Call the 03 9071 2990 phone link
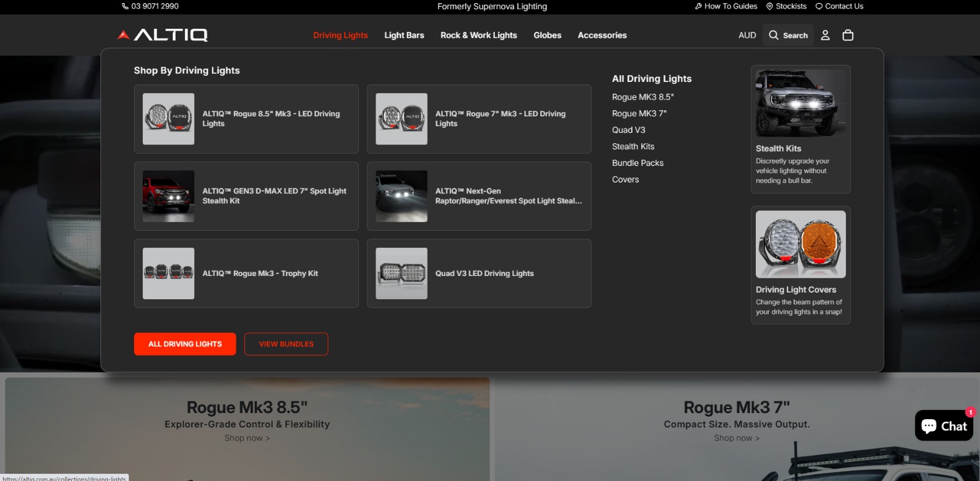This screenshot has width=980, height=481. click(155, 6)
